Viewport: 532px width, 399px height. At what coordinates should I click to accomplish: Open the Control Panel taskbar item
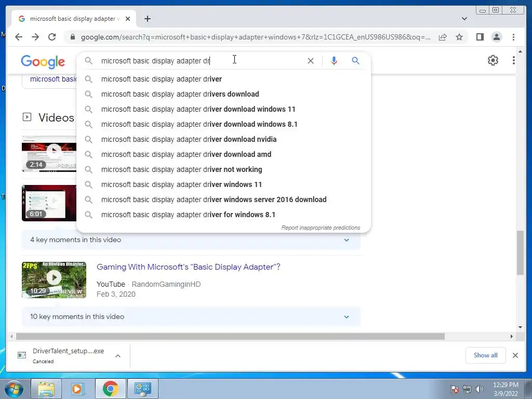click(x=143, y=389)
